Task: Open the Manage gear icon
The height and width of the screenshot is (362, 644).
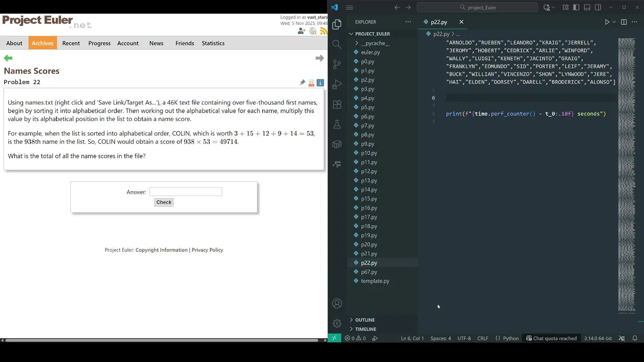Action: click(337, 323)
